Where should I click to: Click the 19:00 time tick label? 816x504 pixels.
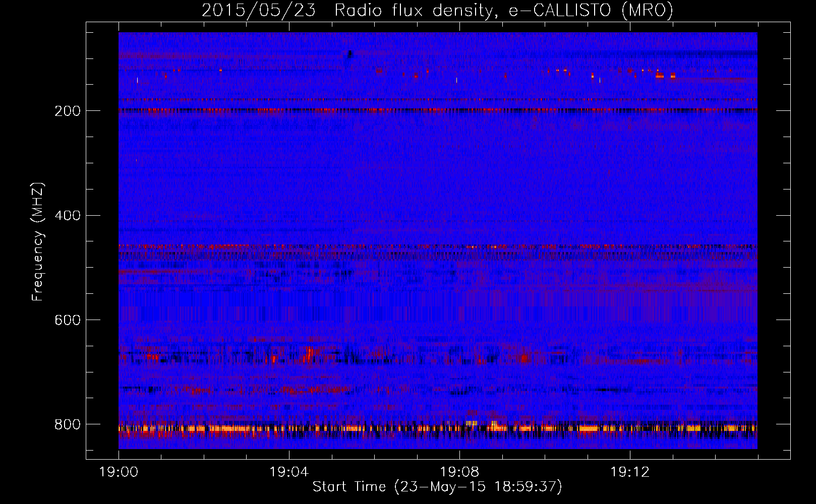(119, 472)
